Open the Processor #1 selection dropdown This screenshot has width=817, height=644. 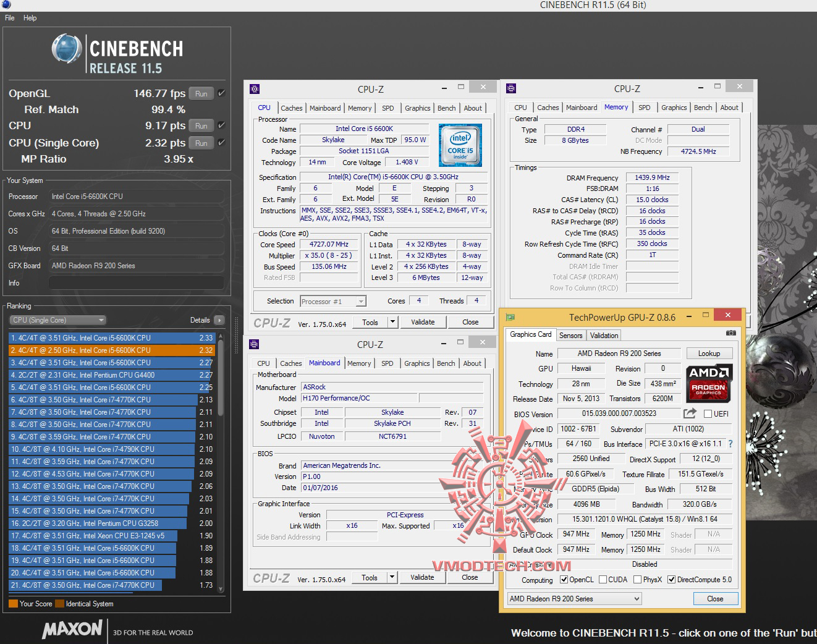pyautogui.click(x=333, y=302)
